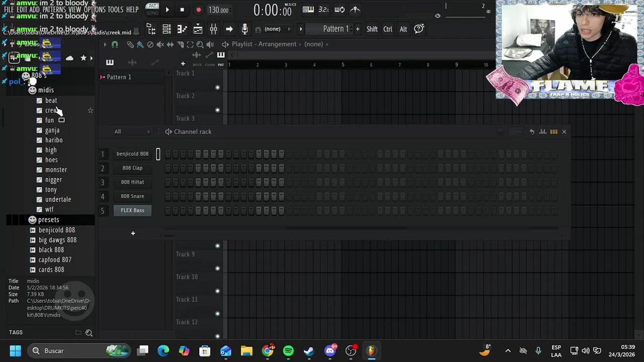Image resolution: width=644 pixels, height=362 pixels.
Task: Open browser tag search magnifier icon
Action: pyautogui.click(x=89, y=332)
